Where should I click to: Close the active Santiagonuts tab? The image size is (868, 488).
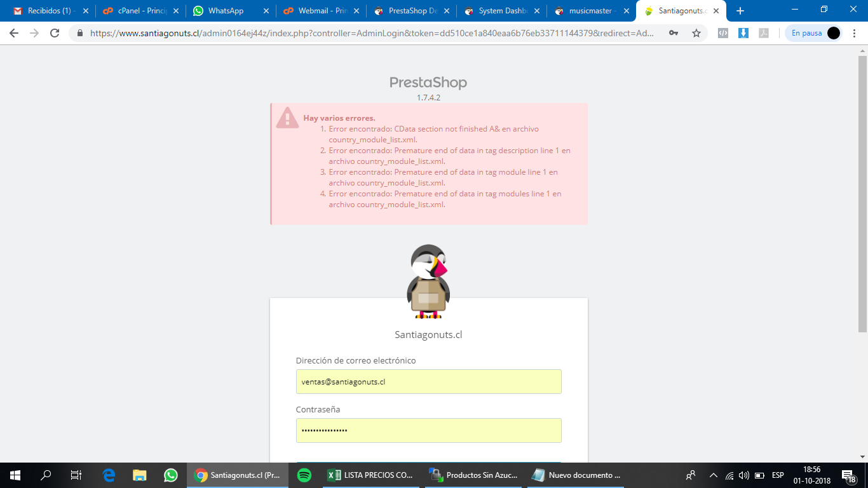point(717,11)
